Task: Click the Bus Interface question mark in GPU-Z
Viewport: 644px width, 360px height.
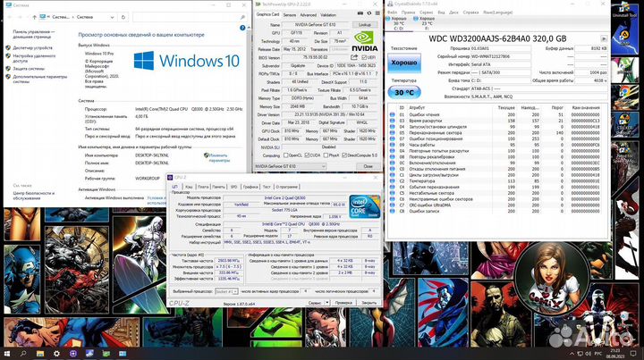Action: (376, 74)
